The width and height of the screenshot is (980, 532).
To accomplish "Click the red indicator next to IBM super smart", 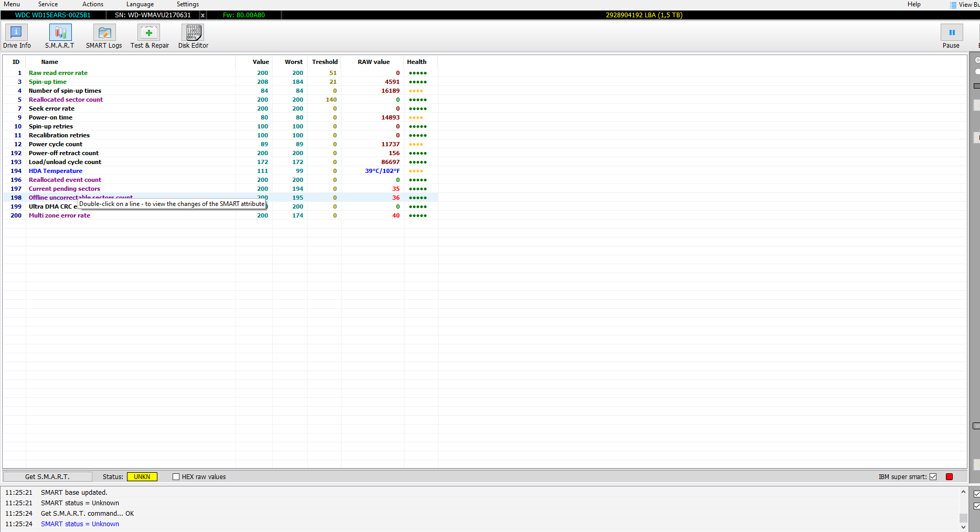I will (x=949, y=476).
